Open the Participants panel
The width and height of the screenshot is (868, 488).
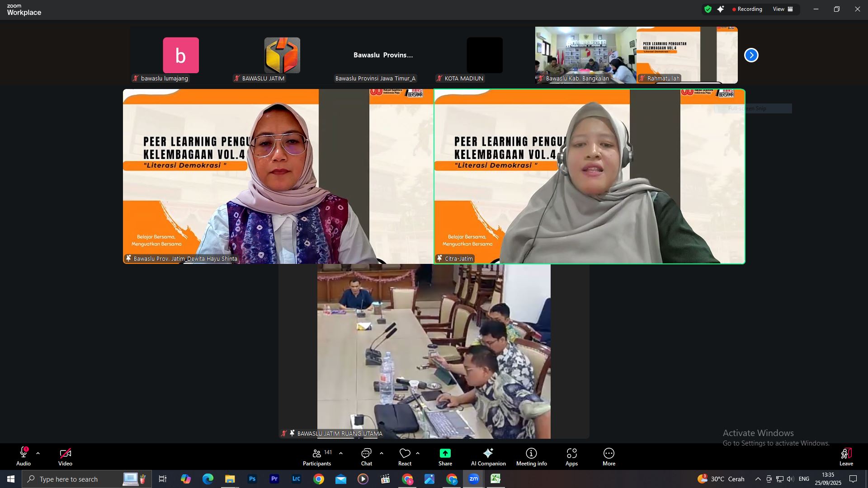click(x=317, y=457)
